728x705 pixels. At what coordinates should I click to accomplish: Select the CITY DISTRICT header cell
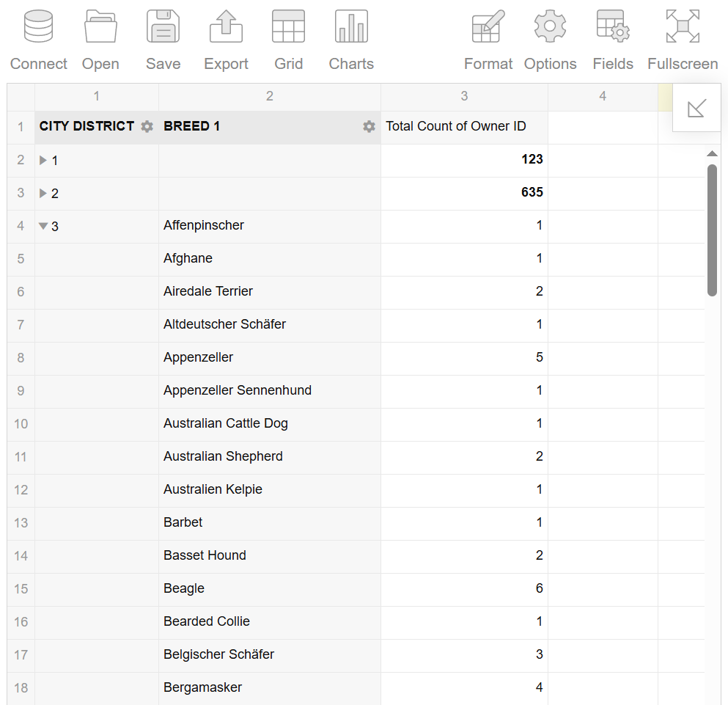97,128
